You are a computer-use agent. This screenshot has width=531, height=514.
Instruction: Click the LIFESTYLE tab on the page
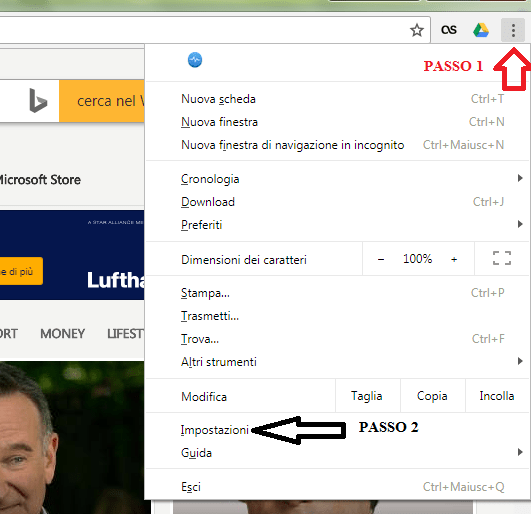click(126, 334)
